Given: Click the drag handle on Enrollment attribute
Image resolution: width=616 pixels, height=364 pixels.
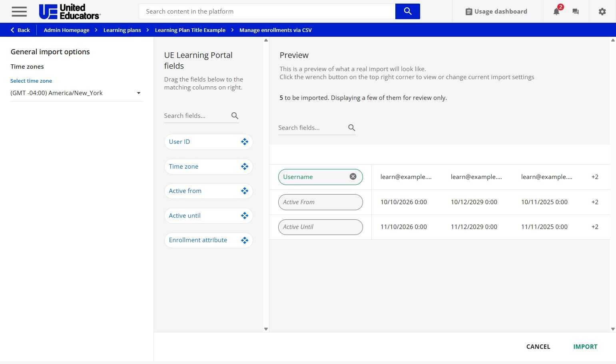Looking at the screenshot, I should click(x=245, y=240).
